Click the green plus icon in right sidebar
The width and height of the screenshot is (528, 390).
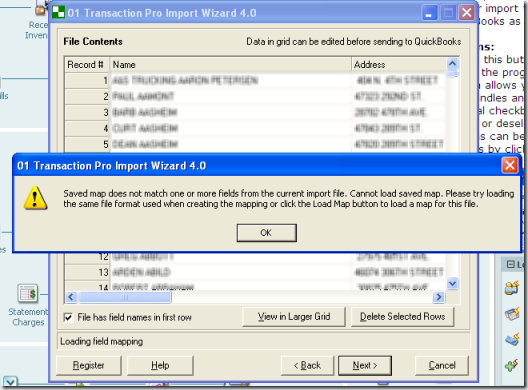pos(511,365)
